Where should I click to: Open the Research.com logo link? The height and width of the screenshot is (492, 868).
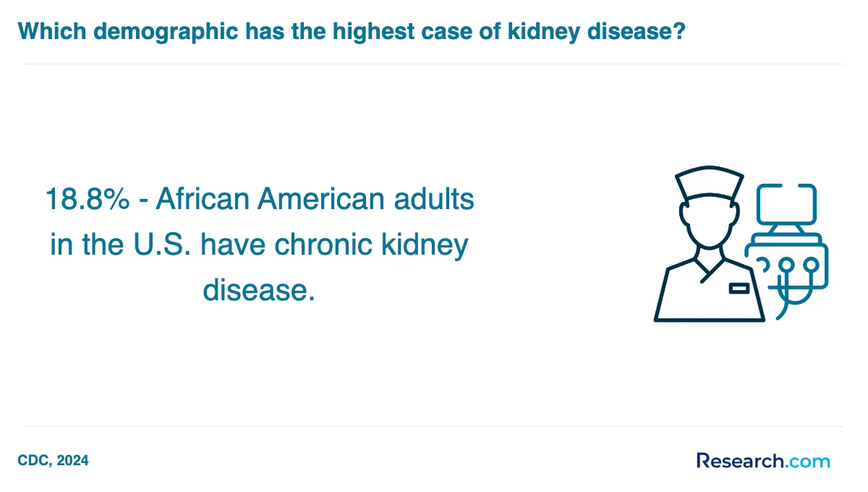pyautogui.click(x=763, y=460)
